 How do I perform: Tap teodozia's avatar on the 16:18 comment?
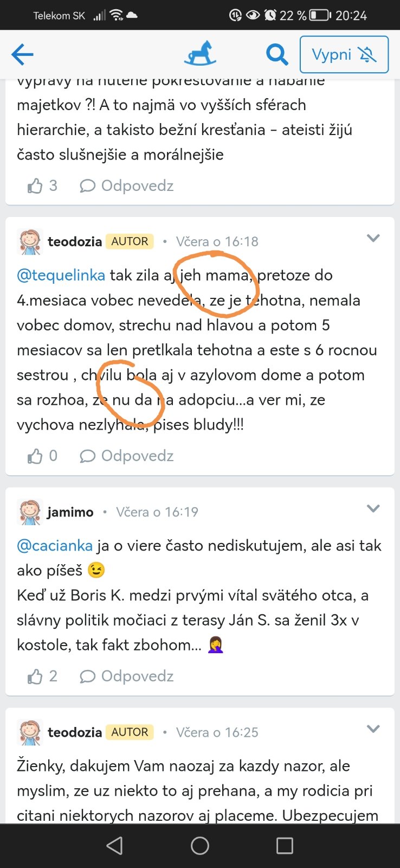tap(30, 242)
